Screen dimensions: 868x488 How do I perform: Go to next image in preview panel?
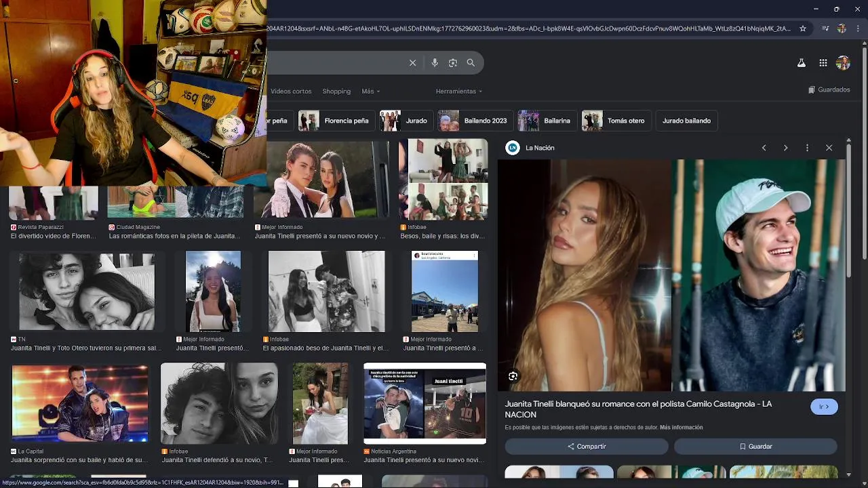tap(785, 148)
